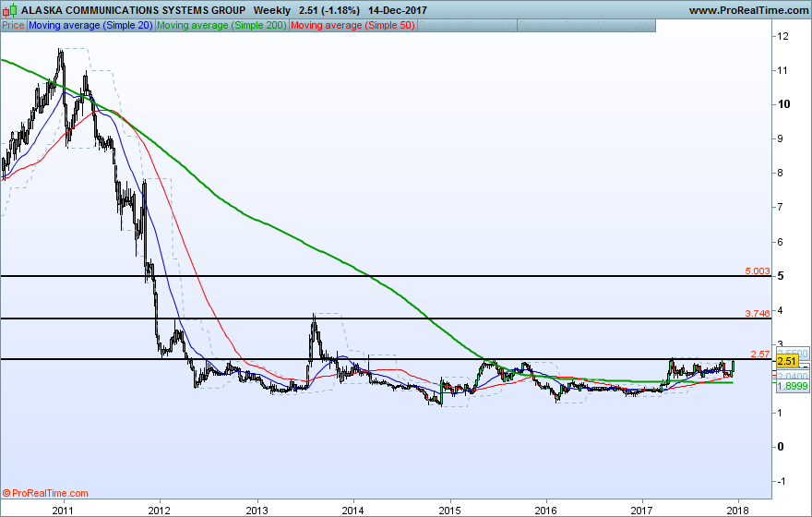Click the 3.746 horizontal line label
The image size is (812, 517).
(x=758, y=313)
